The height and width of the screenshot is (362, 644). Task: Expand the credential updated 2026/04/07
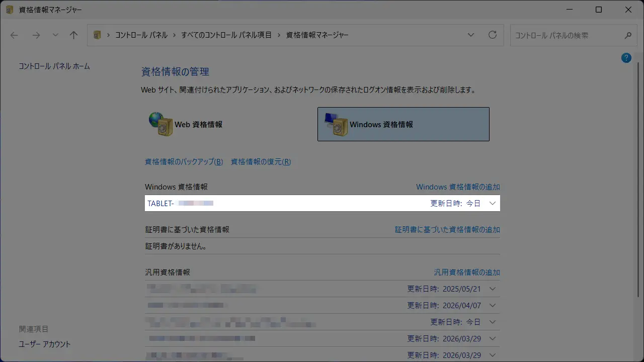coord(493,306)
